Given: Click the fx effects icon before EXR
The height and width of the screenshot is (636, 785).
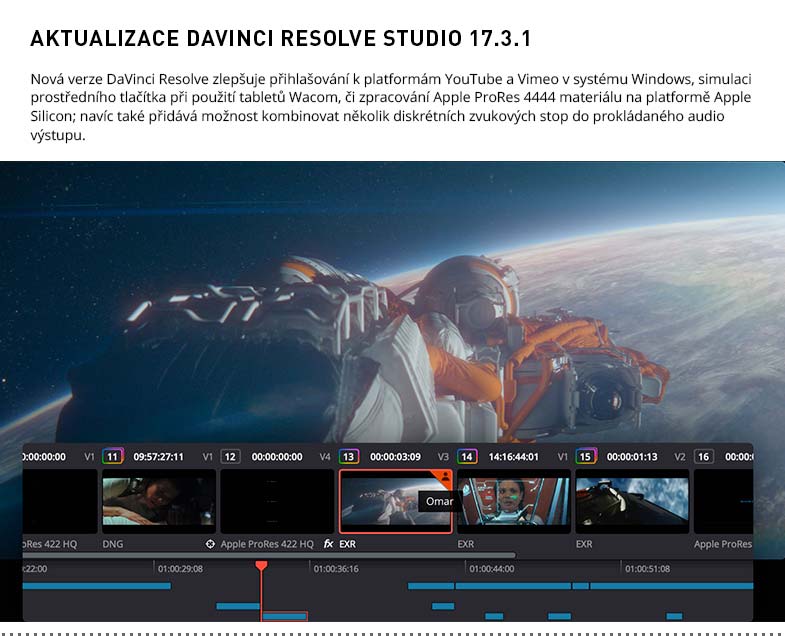Looking at the screenshot, I should 328,544.
